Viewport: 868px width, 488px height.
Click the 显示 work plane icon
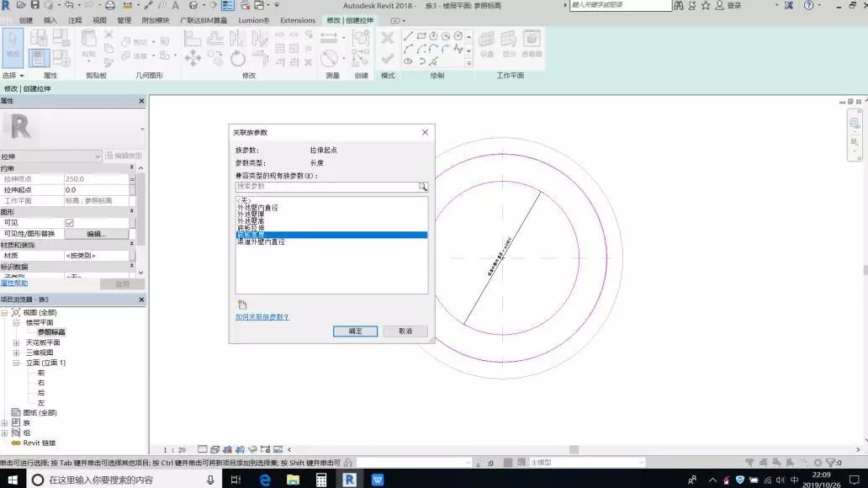pos(509,45)
